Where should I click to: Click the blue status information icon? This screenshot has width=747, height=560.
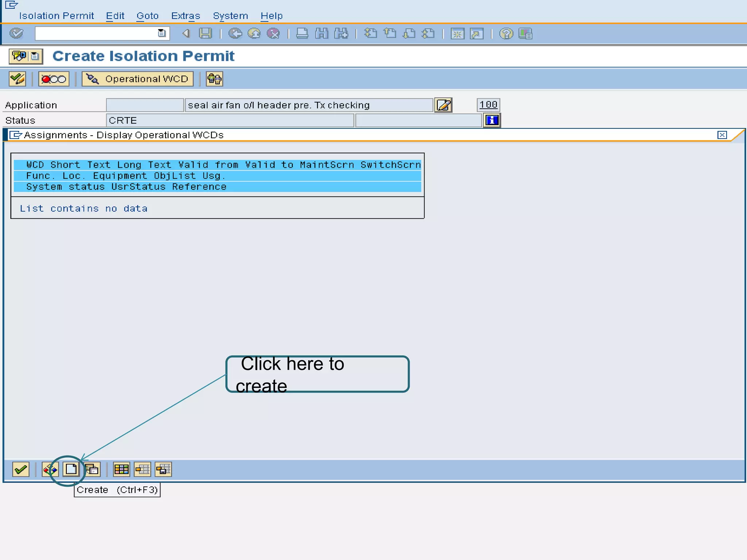point(492,120)
